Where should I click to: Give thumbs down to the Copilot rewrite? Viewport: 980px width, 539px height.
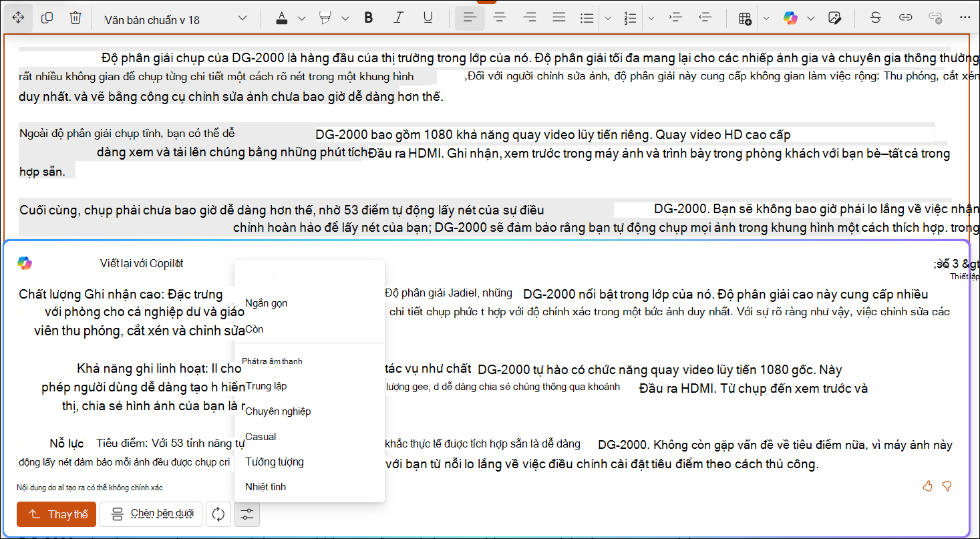click(947, 486)
